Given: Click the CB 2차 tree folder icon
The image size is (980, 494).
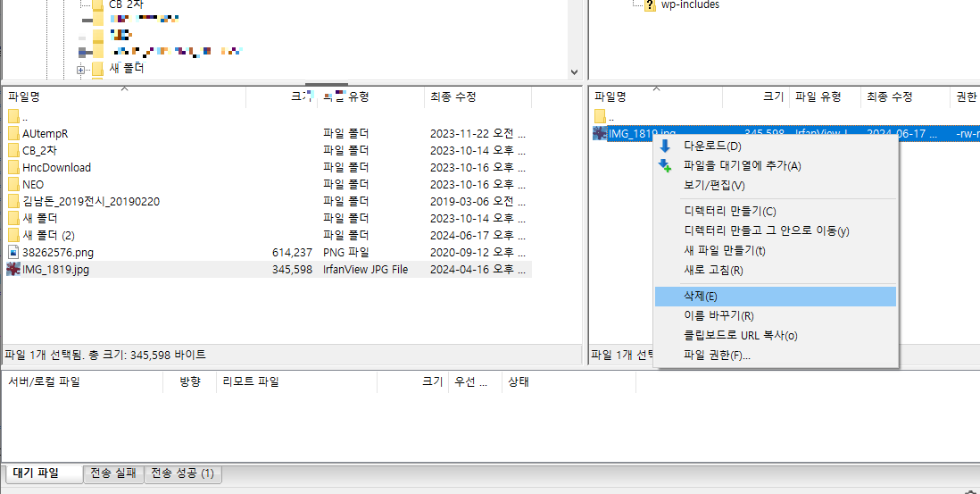Looking at the screenshot, I should tap(98, 4).
